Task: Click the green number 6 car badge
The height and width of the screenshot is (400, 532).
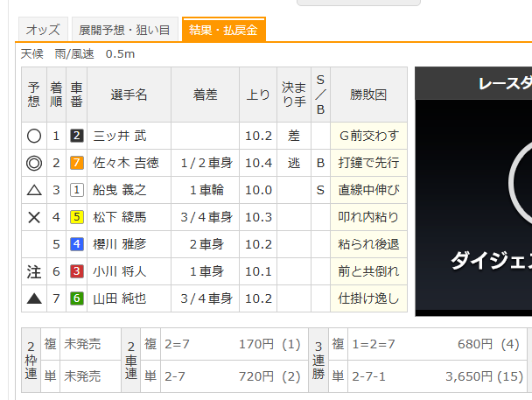Action: (x=77, y=298)
